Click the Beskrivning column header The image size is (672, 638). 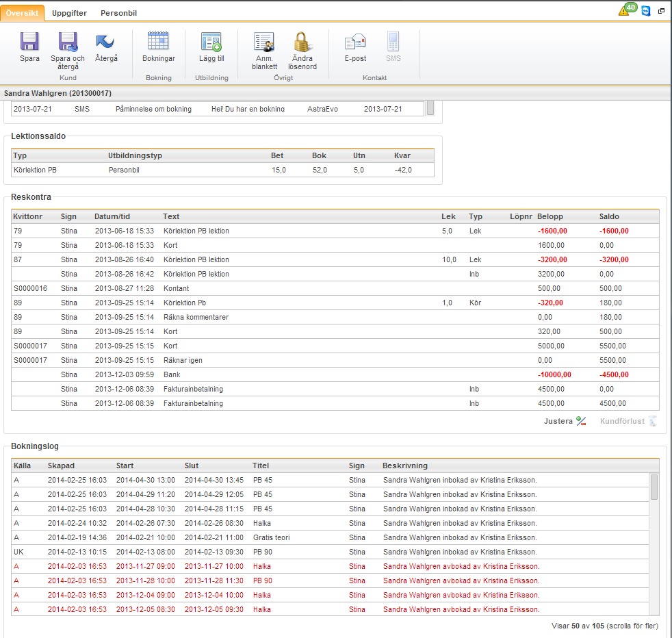click(x=405, y=465)
